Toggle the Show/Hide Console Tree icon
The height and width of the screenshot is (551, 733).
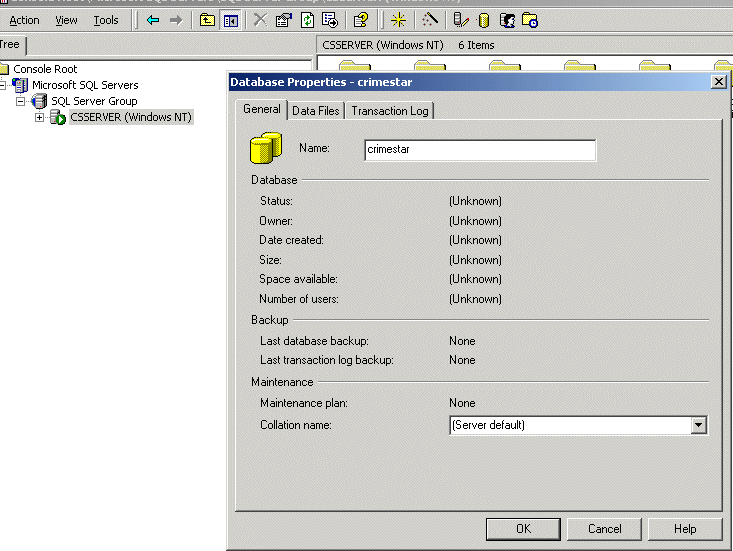(230, 20)
